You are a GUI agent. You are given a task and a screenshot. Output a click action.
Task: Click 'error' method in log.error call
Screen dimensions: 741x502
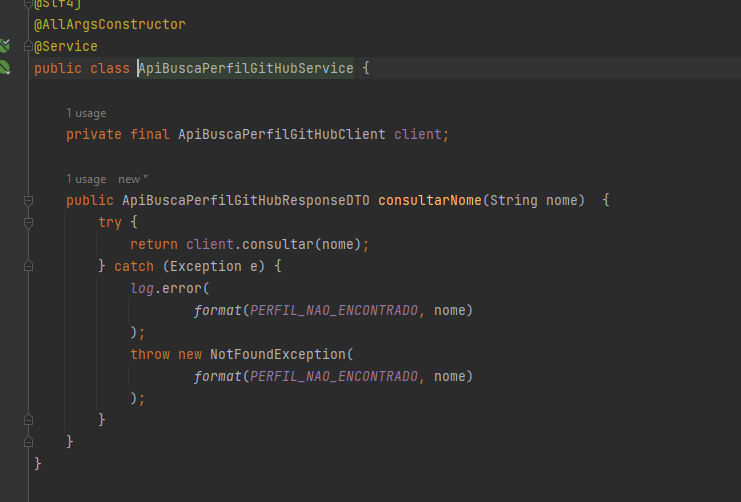click(181, 288)
